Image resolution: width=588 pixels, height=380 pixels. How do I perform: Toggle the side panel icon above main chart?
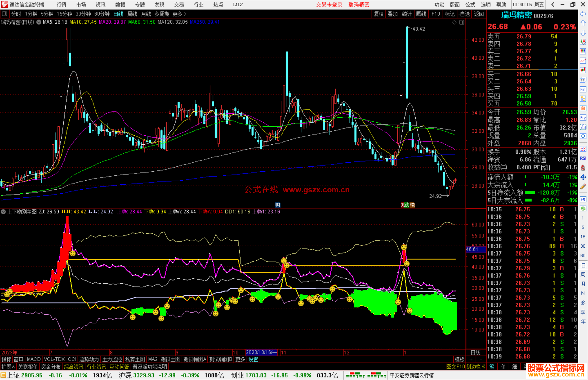[x=462, y=22]
